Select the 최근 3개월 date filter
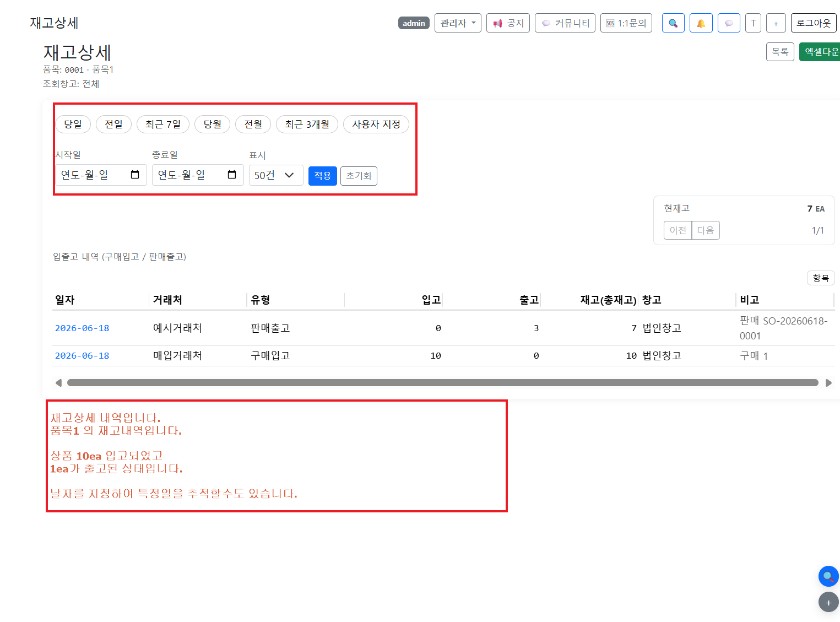 [307, 124]
